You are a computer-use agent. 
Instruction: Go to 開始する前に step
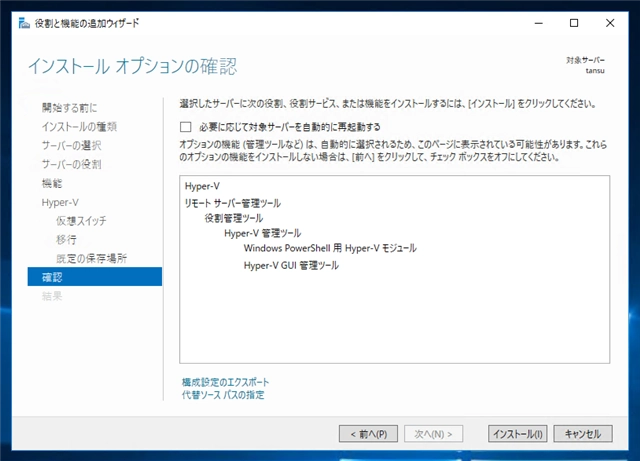[70, 108]
